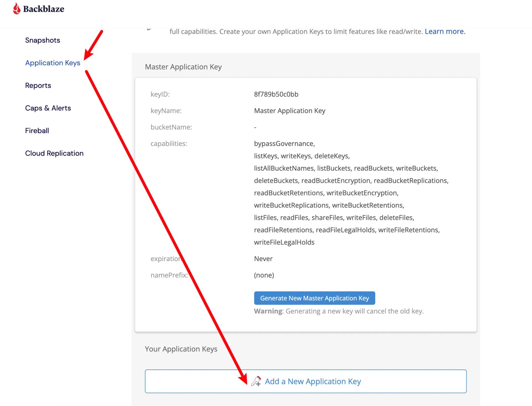The image size is (532, 406).
Task: Follow the Learn more link
Action: [x=445, y=32]
